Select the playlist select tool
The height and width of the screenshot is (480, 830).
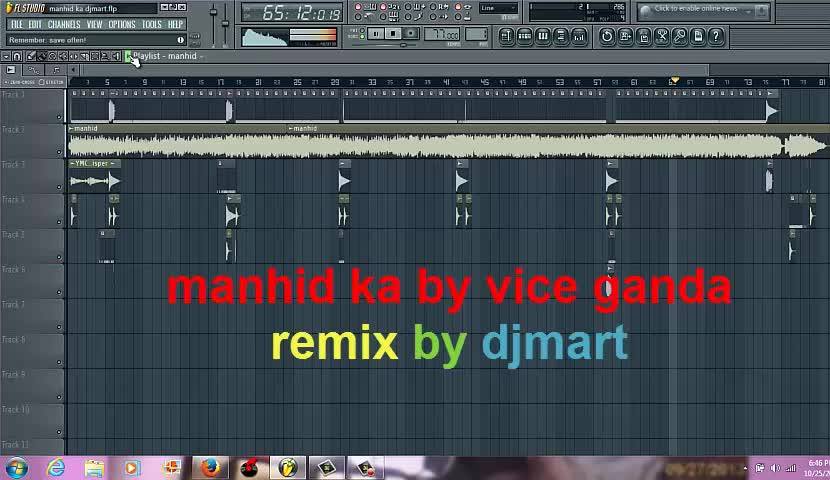(x=95, y=56)
